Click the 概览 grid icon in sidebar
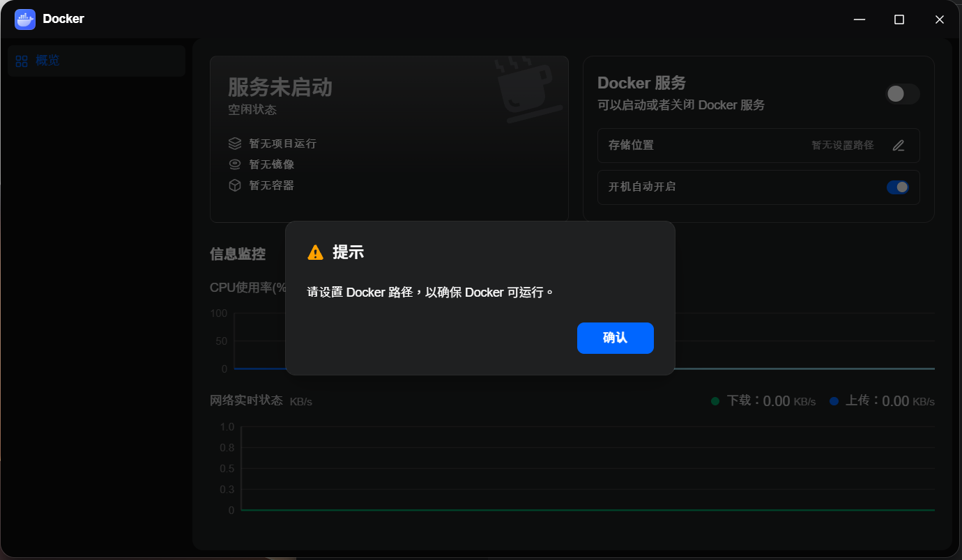 coord(22,61)
